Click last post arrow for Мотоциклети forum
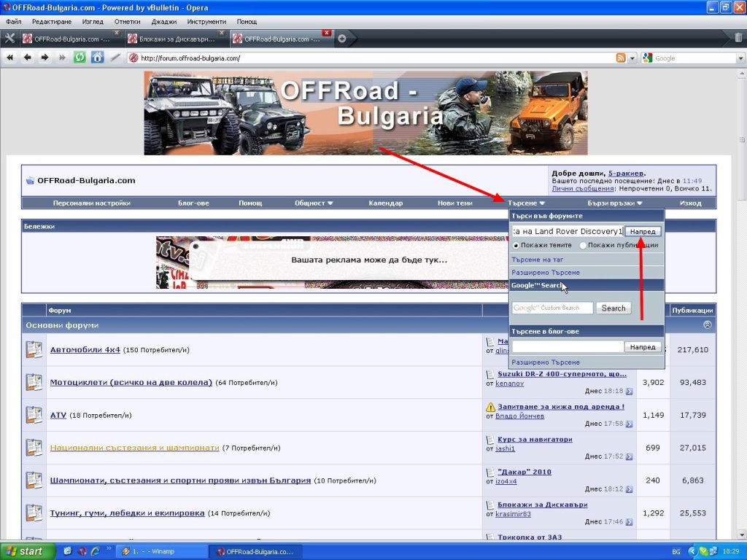This screenshot has height=560, width=747. point(629,392)
